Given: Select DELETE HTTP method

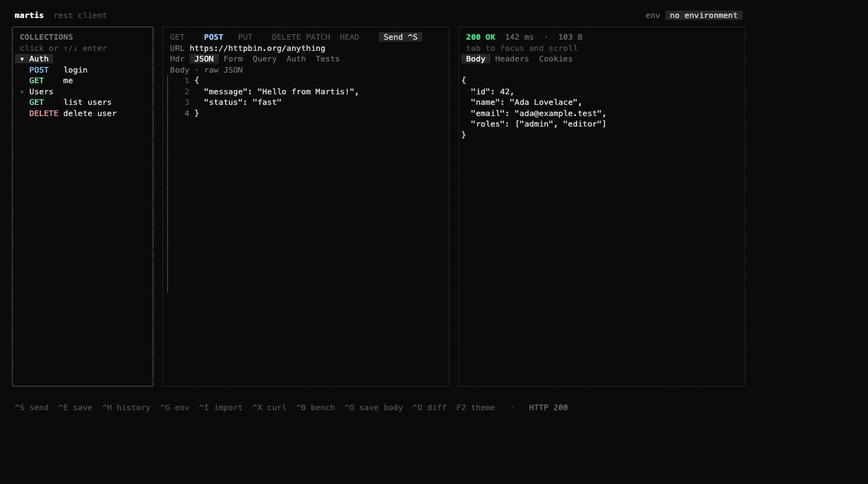Looking at the screenshot, I should (286, 37).
